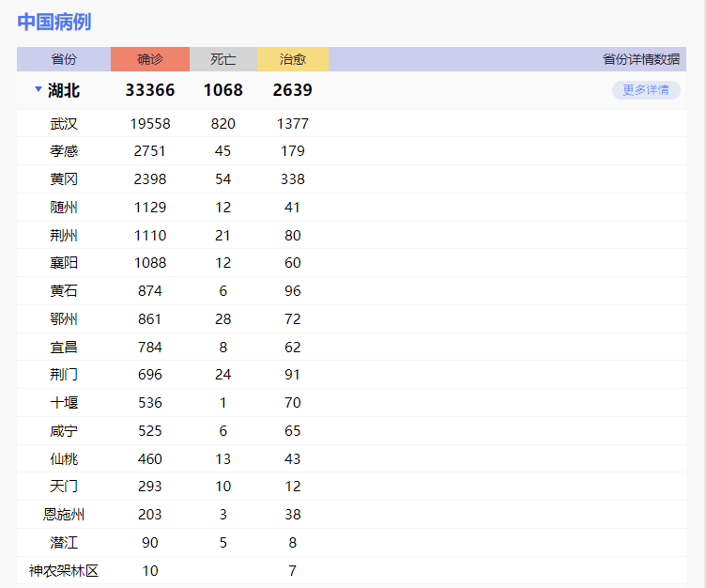The width and height of the screenshot is (706, 588).
Task: Click the 中国病例 title
Action: (x=54, y=23)
